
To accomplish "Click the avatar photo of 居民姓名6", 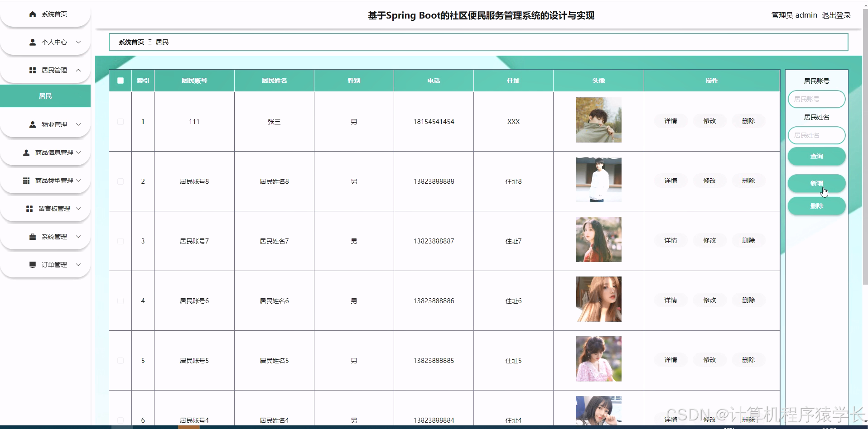I will coord(598,299).
